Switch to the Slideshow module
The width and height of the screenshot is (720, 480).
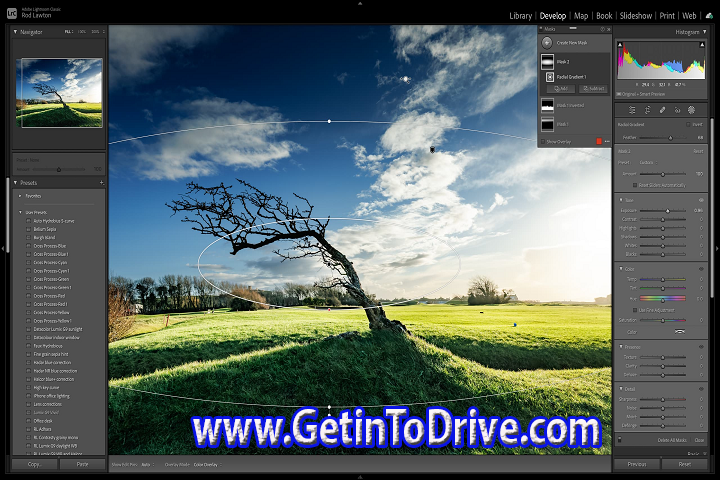click(x=636, y=16)
